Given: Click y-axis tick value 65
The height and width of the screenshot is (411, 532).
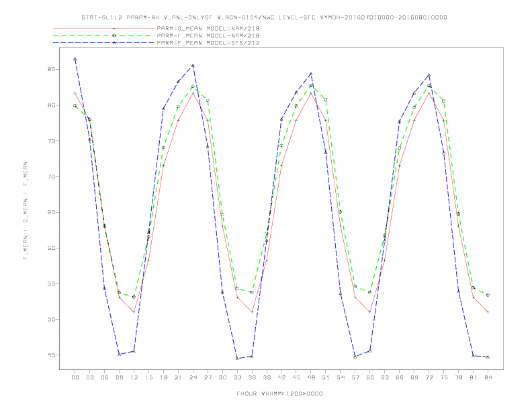Looking at the screenshot, I should [x=52, y=212].
